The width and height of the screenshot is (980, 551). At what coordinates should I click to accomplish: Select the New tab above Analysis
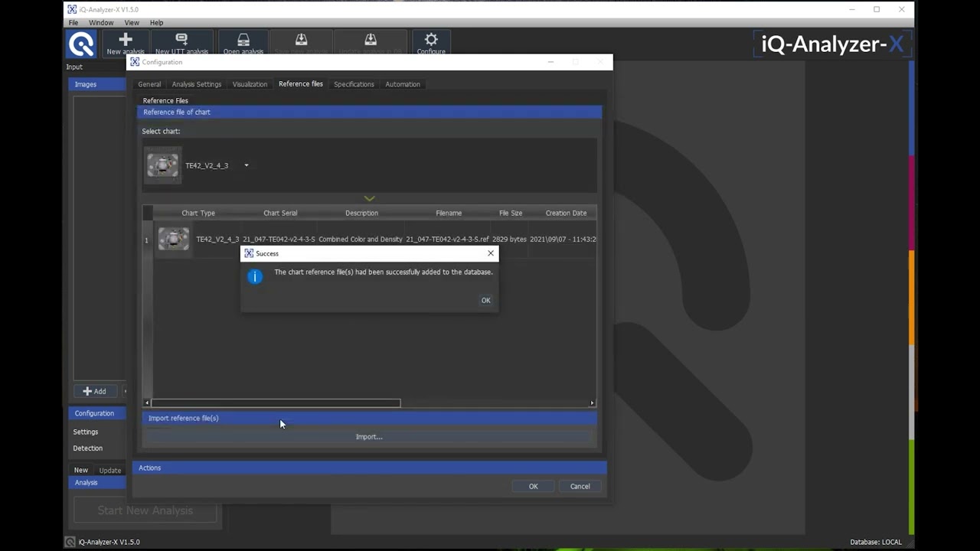coord(81,470)
